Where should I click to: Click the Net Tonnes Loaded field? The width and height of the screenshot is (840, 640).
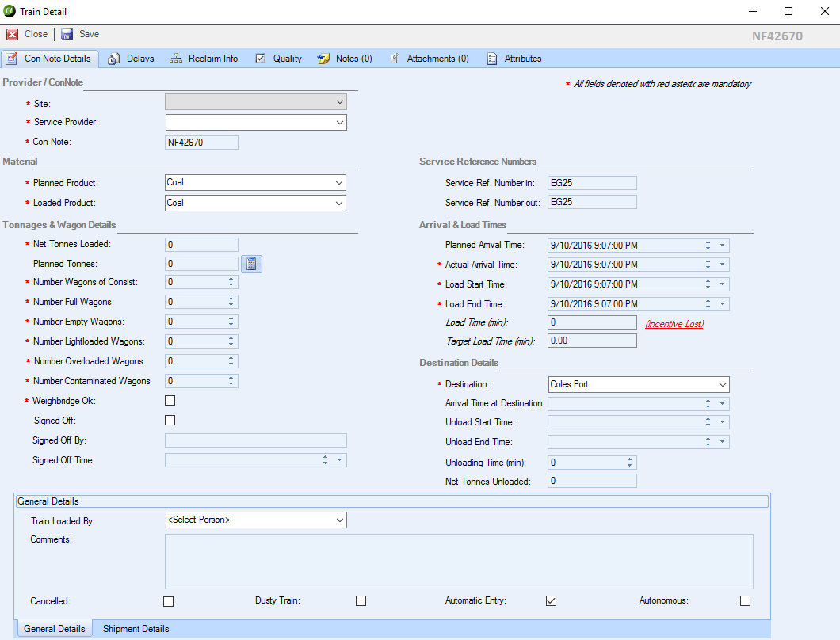[x=201, y=245]
